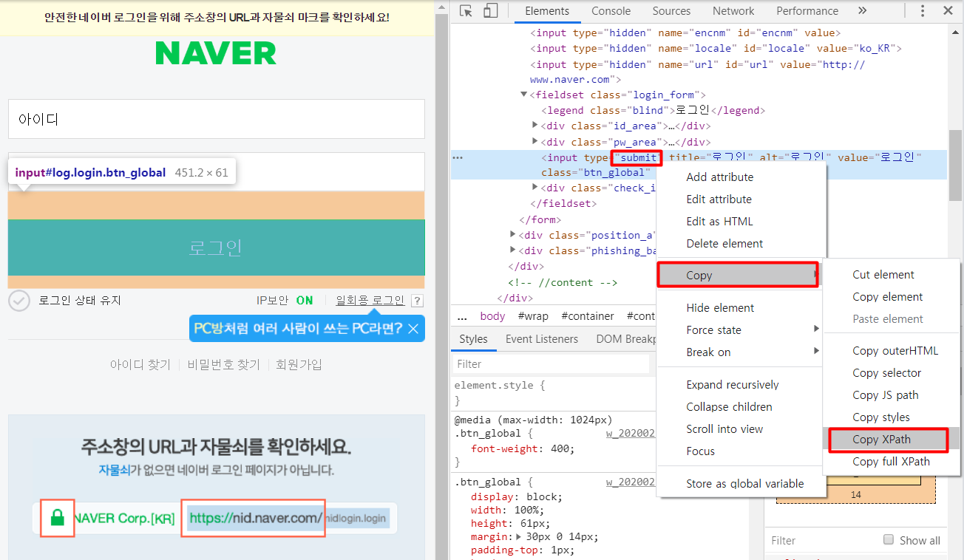The height and width of the screenshot is (560, 964).
Task: Select Store as global variable
Action: 740,484
